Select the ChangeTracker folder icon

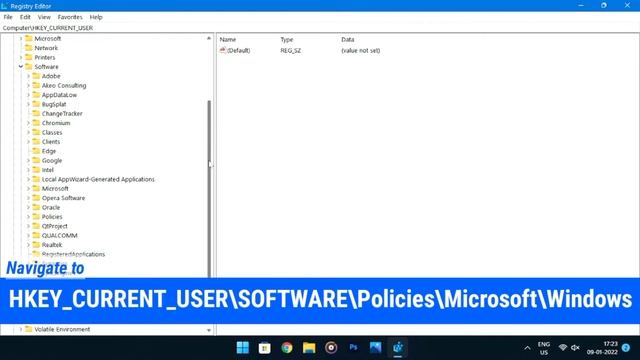click(36, 113)
